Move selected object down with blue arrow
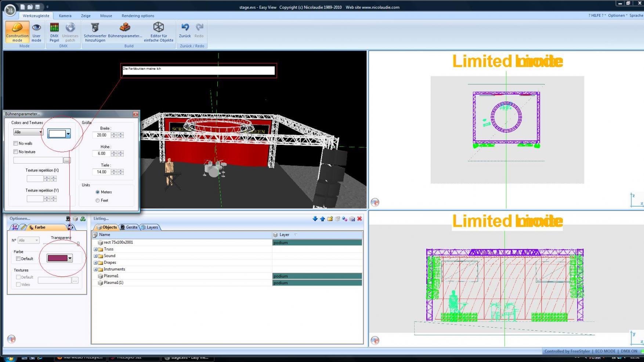644x362 pixels. coord(315,219)
